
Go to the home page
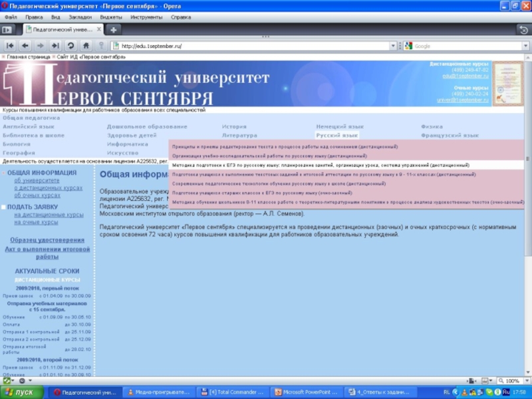86,45
